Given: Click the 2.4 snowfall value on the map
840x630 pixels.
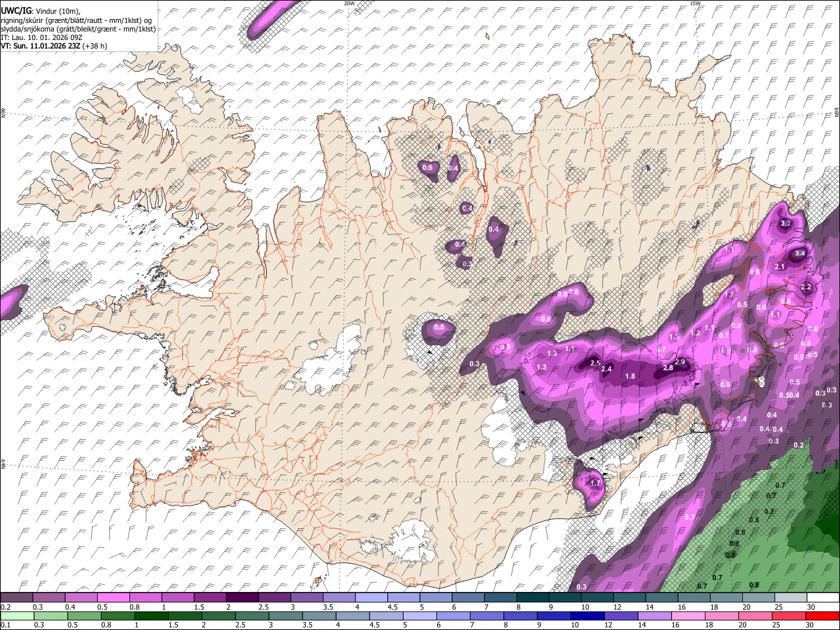Looking at the screenshot, I should click(x=606, y=369).
